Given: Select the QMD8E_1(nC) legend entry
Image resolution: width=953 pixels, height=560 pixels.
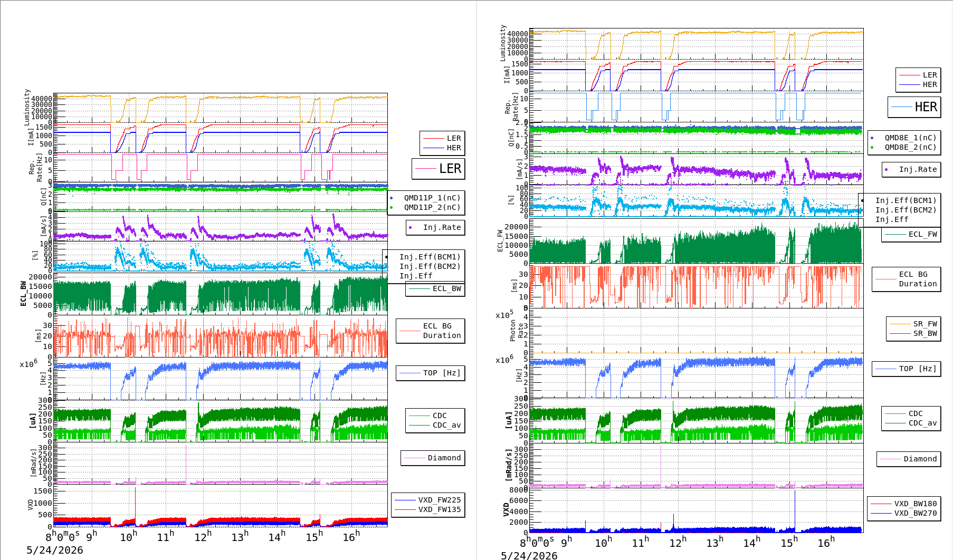Looking at the screenshot, I should click(911, 138).
